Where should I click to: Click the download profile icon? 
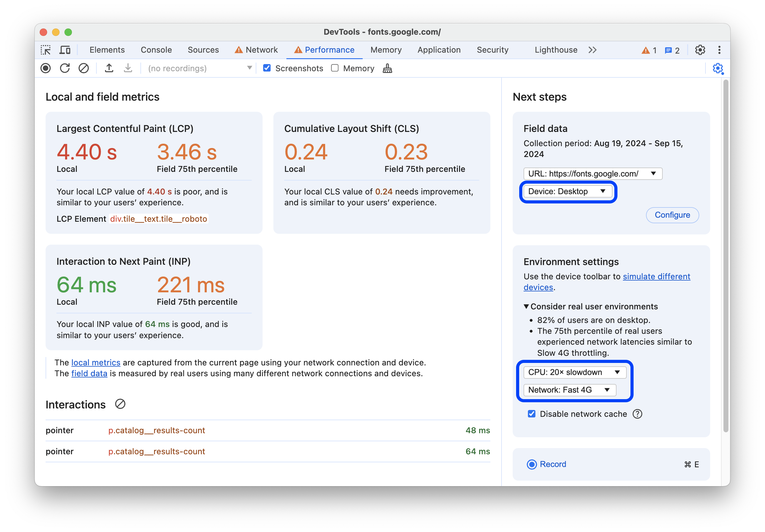pyautogui.click(x=127, y=69)
